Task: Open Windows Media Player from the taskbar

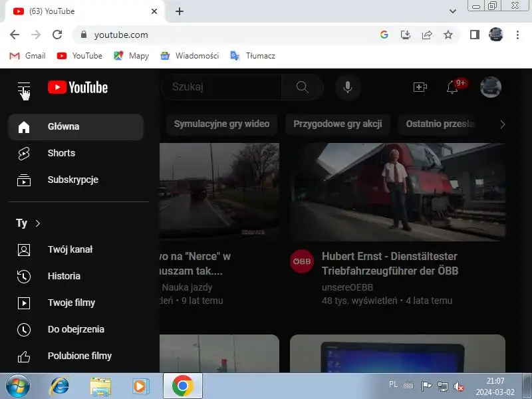Action: point(140,386)
